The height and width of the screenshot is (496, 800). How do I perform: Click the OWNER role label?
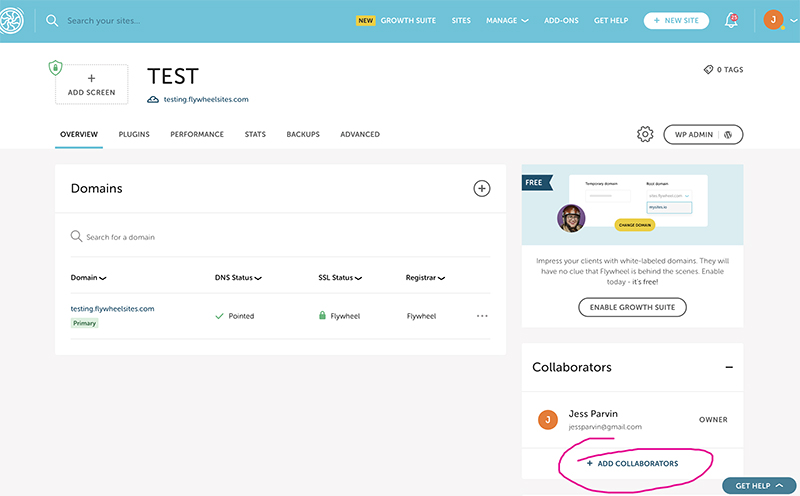click(713, 419)
